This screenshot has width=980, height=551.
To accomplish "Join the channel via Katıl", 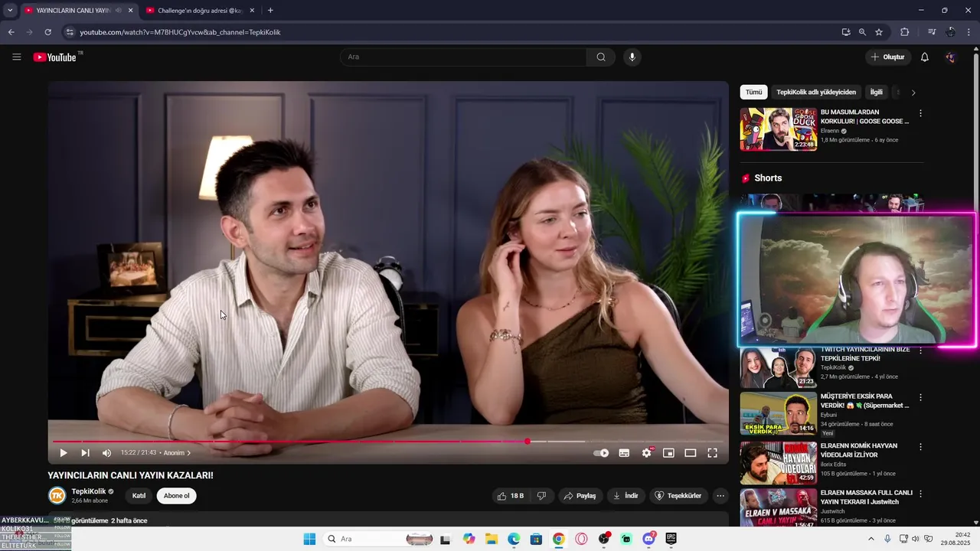I will (x=139, y=496).
